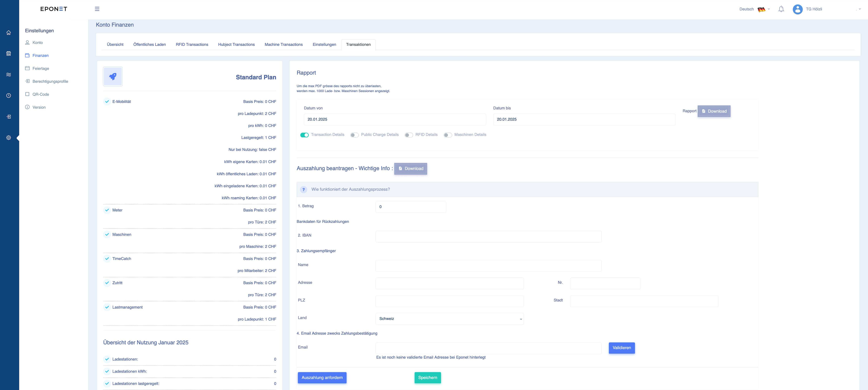Click the question mark help icon
Viewport: 868px width, 390px height.
click(304, 190)
